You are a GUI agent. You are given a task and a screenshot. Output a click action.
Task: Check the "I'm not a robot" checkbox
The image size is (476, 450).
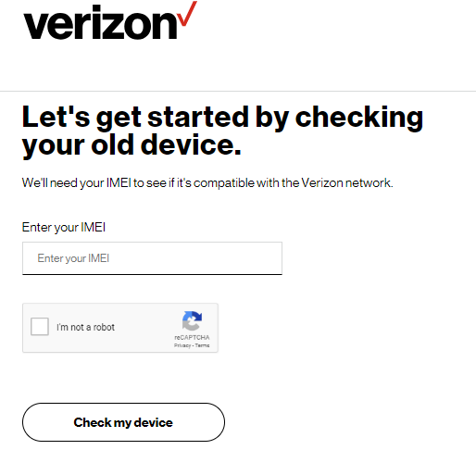tap(40, 327)
